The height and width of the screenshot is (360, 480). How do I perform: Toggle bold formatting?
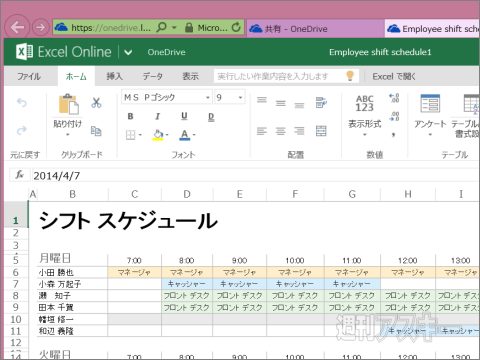tap(130, 116)
